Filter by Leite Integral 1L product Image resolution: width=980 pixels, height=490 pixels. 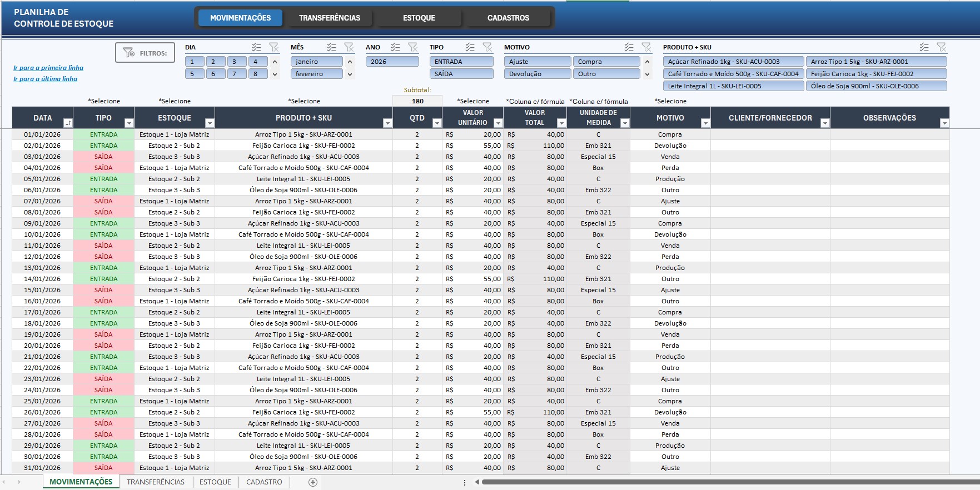click(734, 86)
